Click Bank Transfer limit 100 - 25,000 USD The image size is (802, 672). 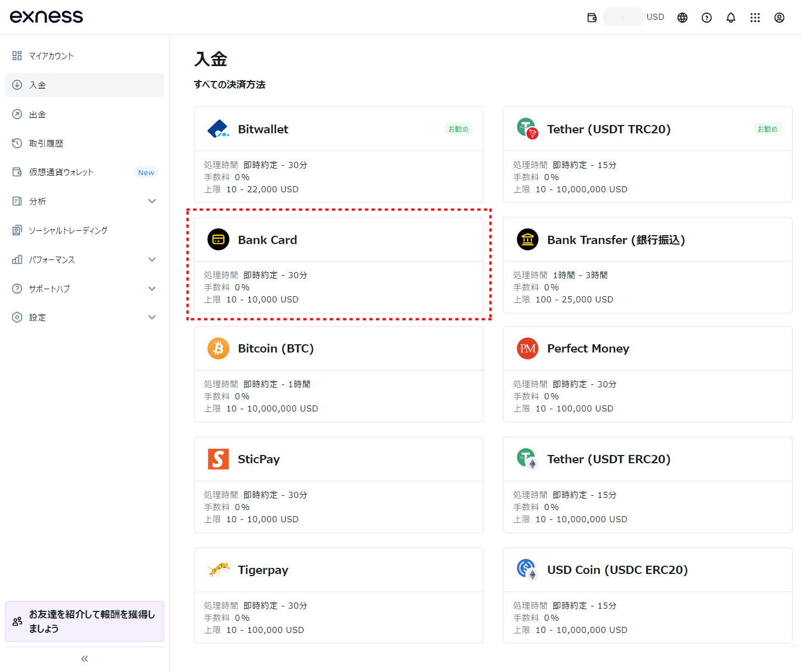click(575, 300)
